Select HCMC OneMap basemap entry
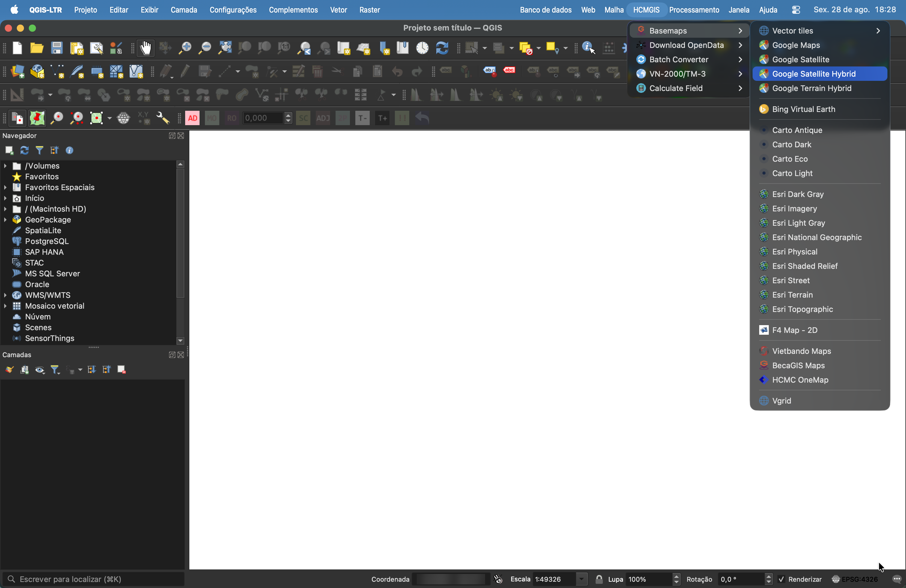The width and height of the screenshot is (906, 588). (820, 380)
